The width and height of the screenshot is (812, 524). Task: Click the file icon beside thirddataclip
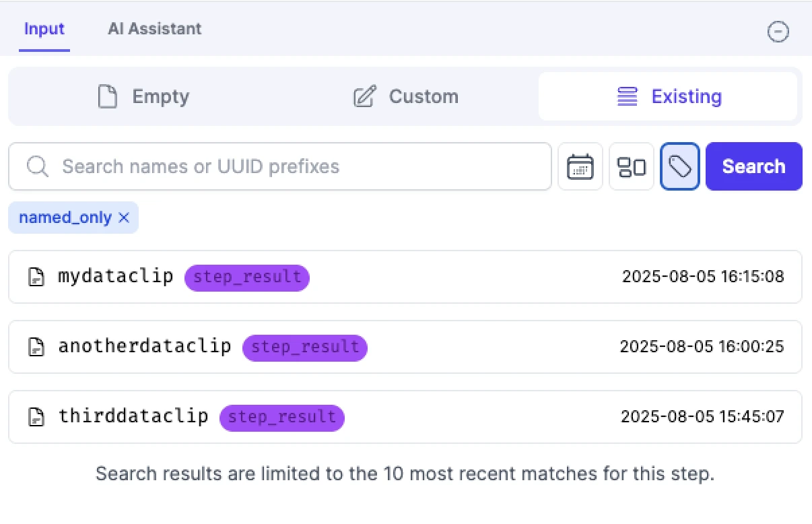tap(36, 417)
